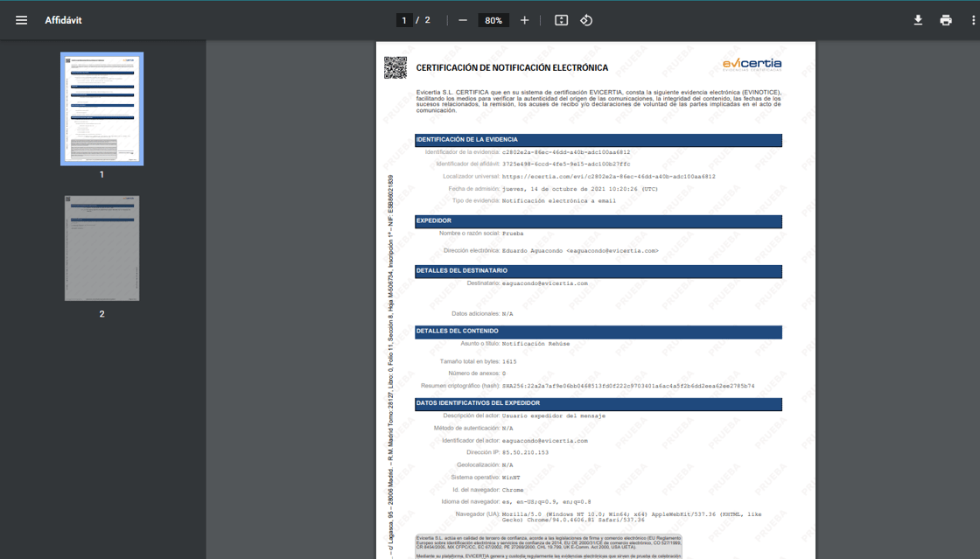The width and height of the screenshot is (980, 559).
Task: Click the fit to page icon
Action: (x=561, y=20)
